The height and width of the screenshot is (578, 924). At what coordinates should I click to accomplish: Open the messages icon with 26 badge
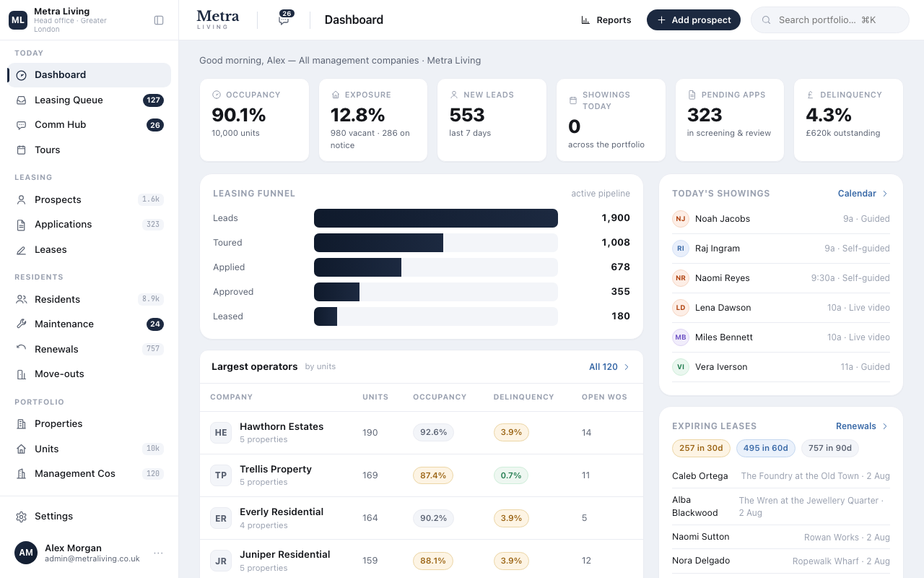(x=284, y=20)
